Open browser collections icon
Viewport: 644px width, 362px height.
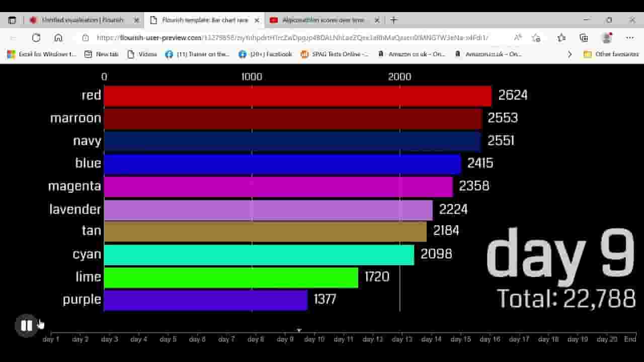pos(584,38)
